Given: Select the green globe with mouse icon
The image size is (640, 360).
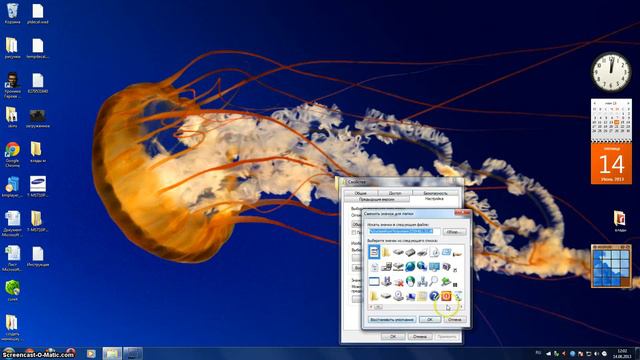Looking at the screenshot, I should click(x=410, y=281).
